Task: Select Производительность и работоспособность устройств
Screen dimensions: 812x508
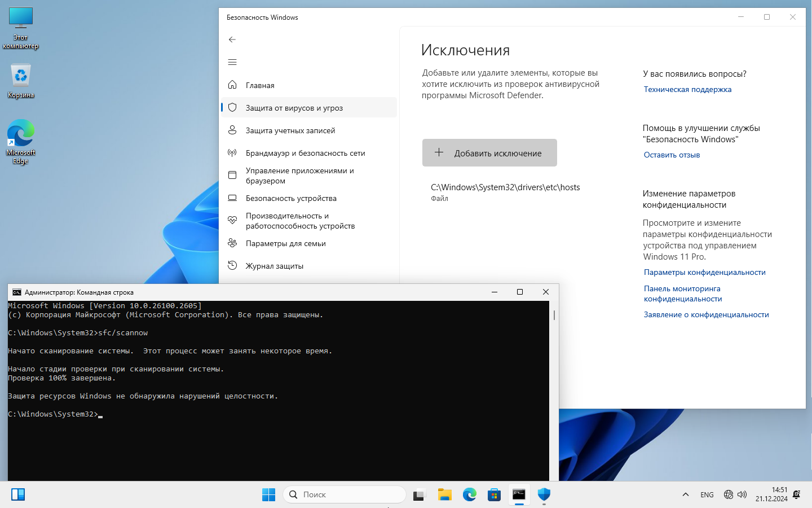Action: [309, 221]
